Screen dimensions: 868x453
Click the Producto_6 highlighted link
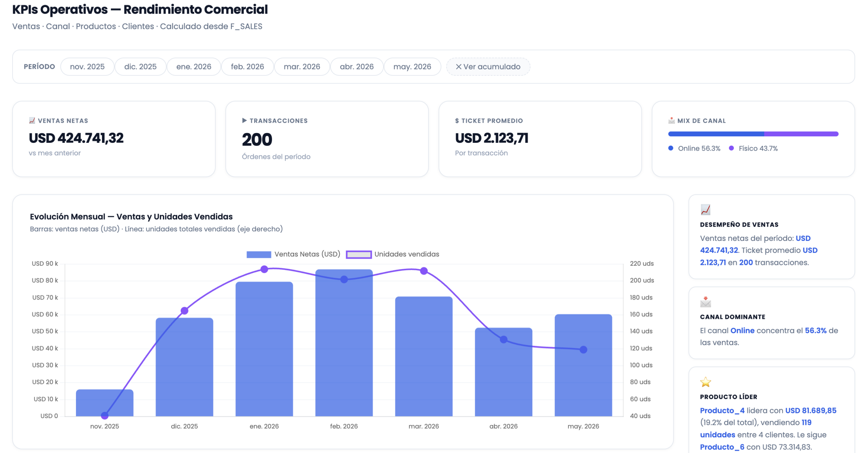722,447
